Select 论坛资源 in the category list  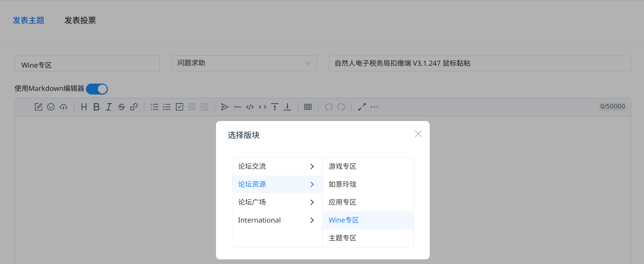pos(277,184)
